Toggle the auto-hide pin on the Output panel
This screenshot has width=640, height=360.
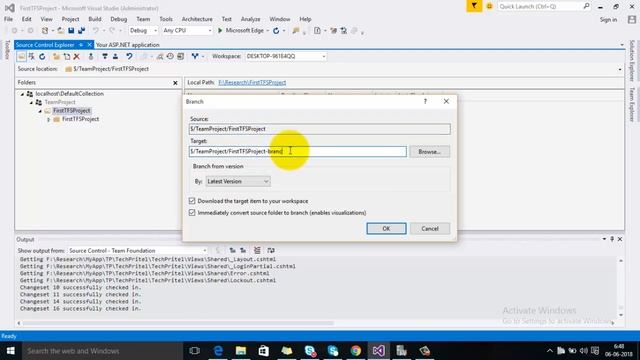(612, 239)
